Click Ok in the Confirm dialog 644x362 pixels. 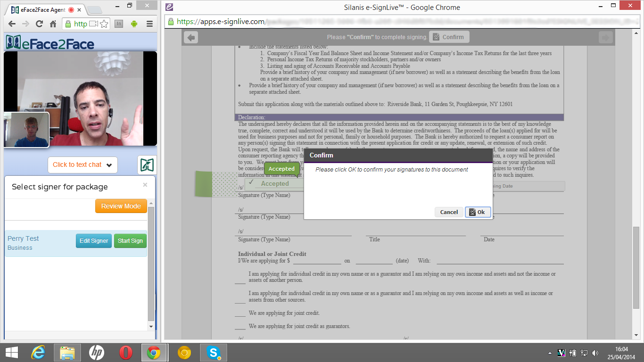[x=478, y=212]
